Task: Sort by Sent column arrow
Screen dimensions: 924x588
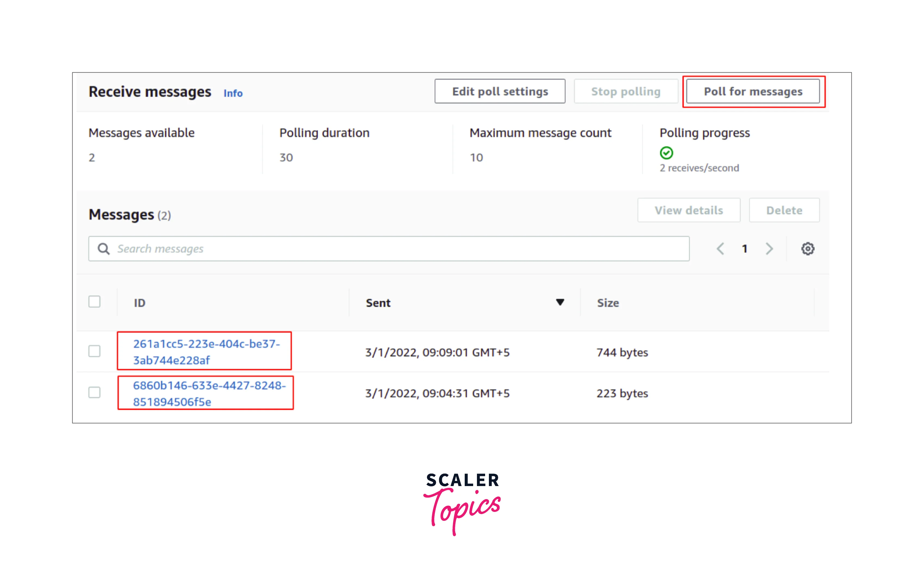Action: click(x=560, y=303)
